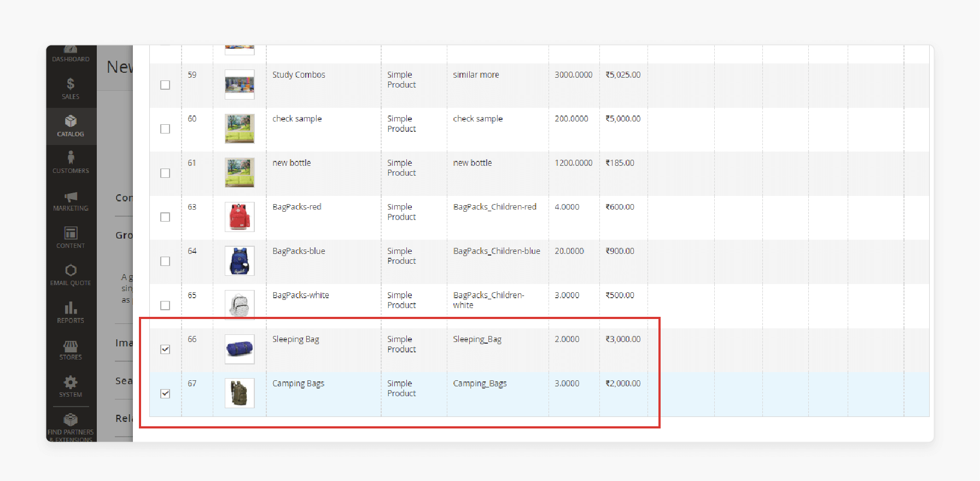Click the price ₹900.00

620,251
